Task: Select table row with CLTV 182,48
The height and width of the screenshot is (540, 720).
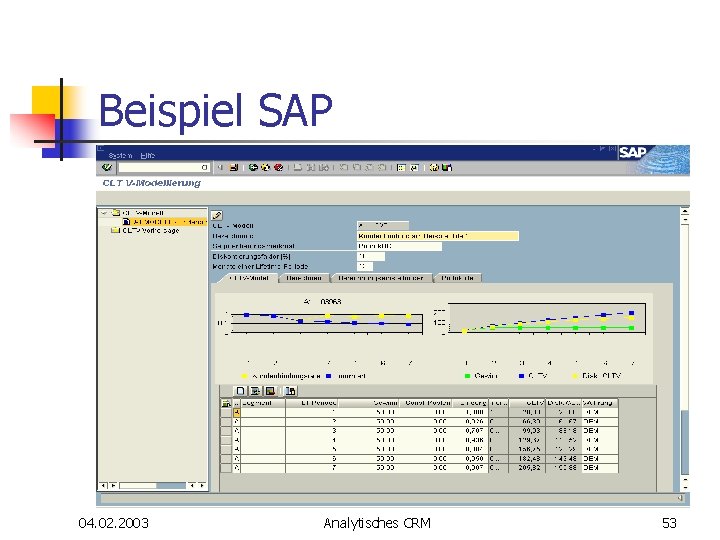Action: tap(419, 459)
